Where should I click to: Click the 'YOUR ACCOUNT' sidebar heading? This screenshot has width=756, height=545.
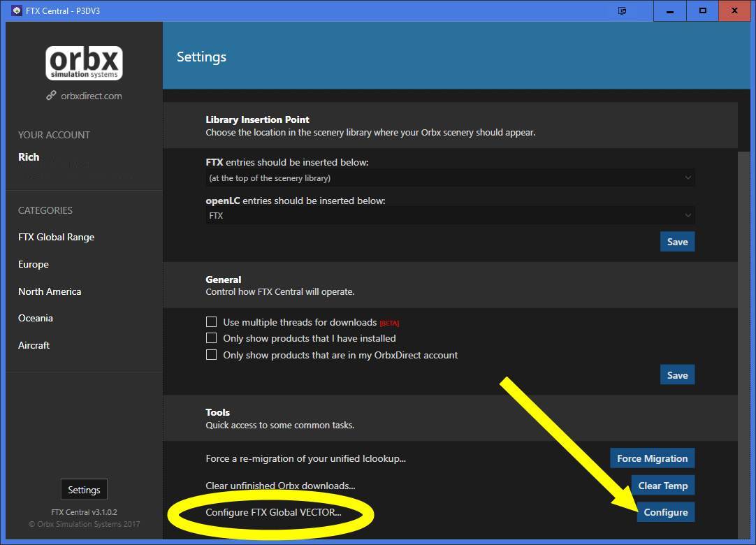pos(54,135)
